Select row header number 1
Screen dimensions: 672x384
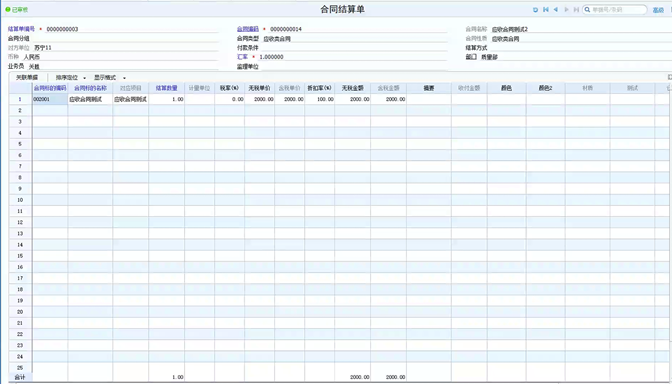tap(20, 99)
